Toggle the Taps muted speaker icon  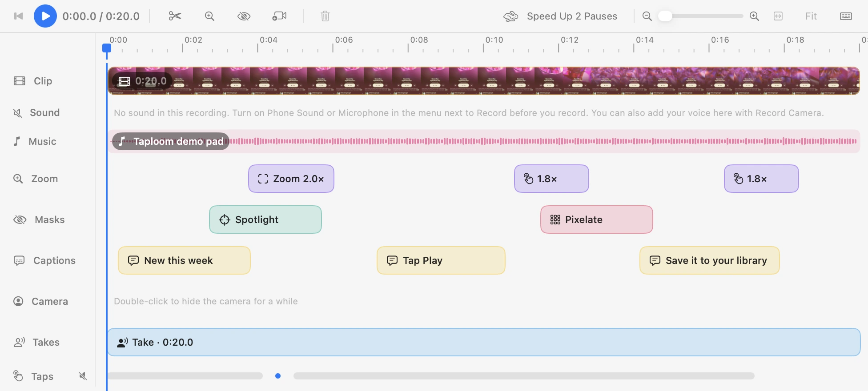point(83,376)
